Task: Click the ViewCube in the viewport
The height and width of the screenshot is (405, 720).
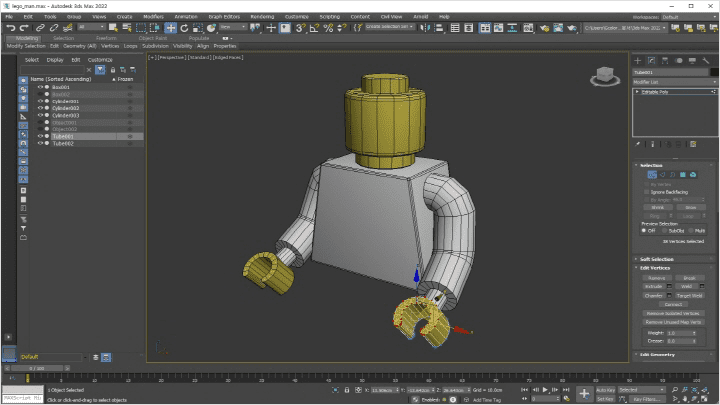Action: tap(605, 76)
